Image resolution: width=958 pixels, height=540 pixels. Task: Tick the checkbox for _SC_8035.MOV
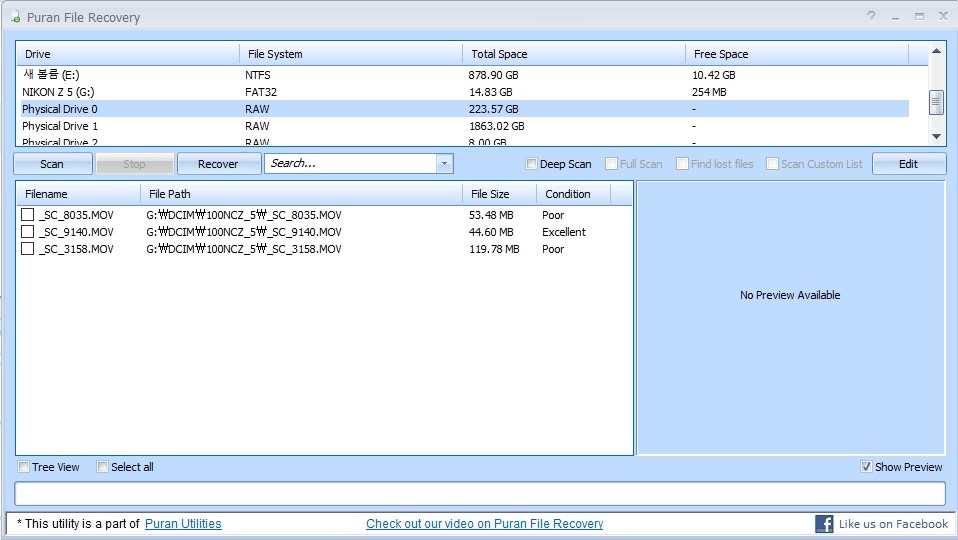(x=27, y=214)
